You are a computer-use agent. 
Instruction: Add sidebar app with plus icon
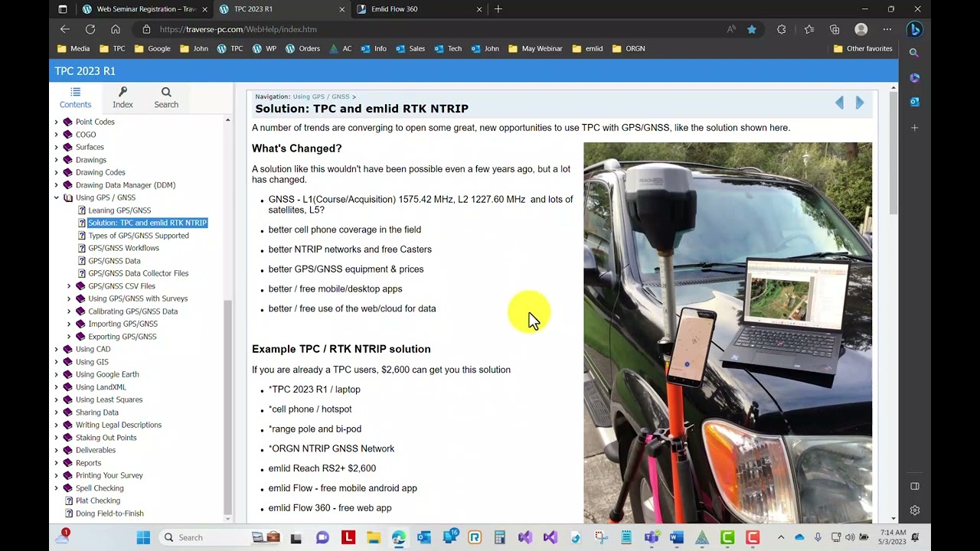tap(914, 128)
